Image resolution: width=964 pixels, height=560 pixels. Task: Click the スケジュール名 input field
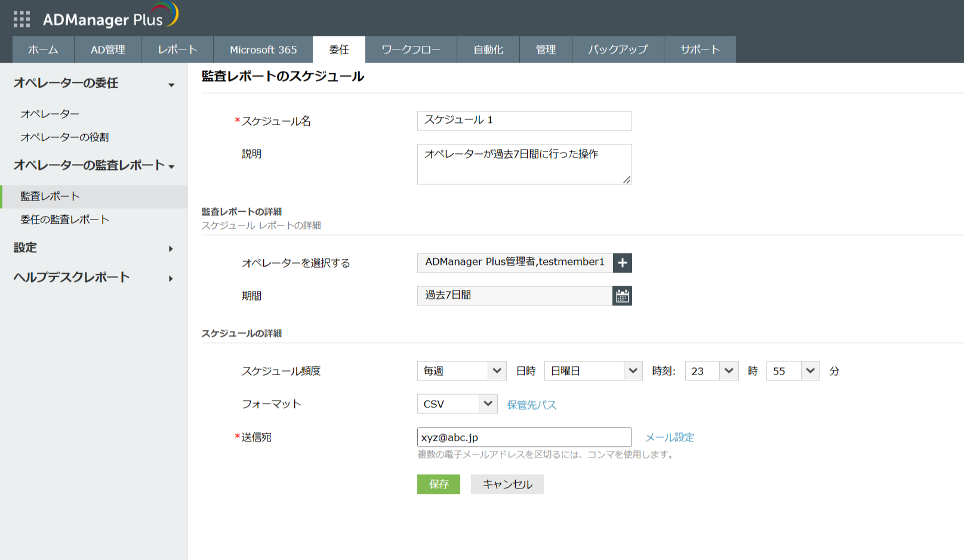(x=524, y=120)
